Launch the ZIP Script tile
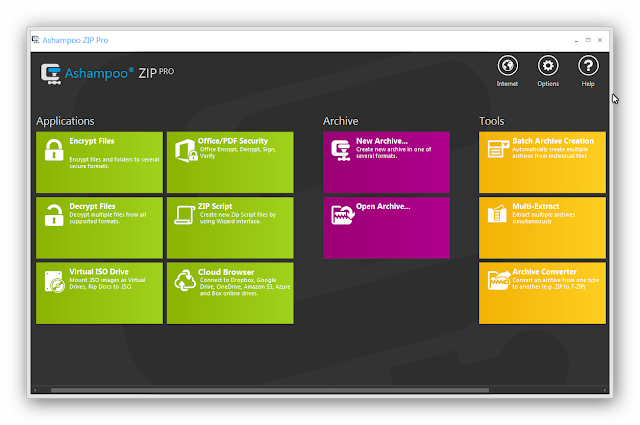The image size is (640, 425). 230,228
